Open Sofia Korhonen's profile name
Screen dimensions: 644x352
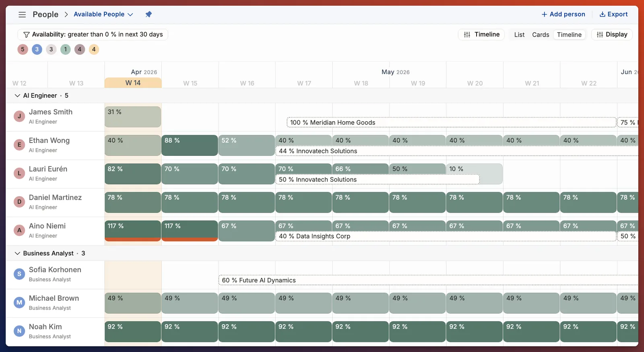[55, 270]
